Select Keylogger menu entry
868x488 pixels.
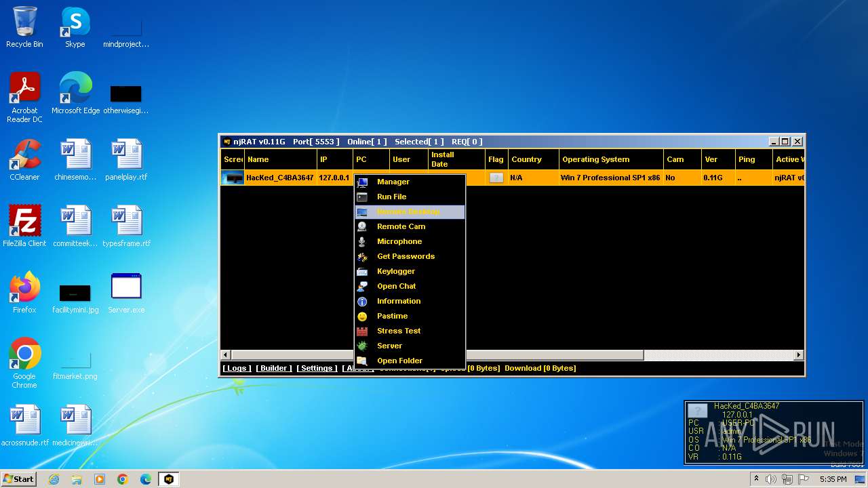pos(410,271)
